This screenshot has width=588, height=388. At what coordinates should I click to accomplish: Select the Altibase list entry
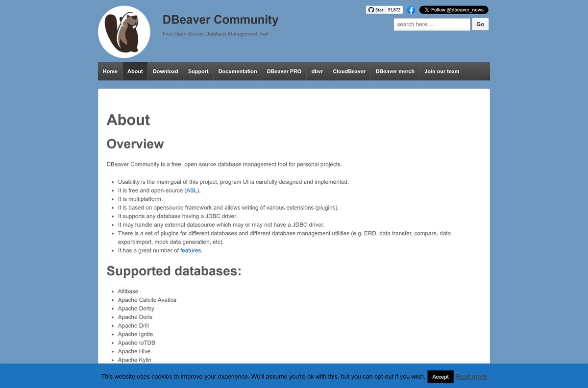(x=128, y=291)
